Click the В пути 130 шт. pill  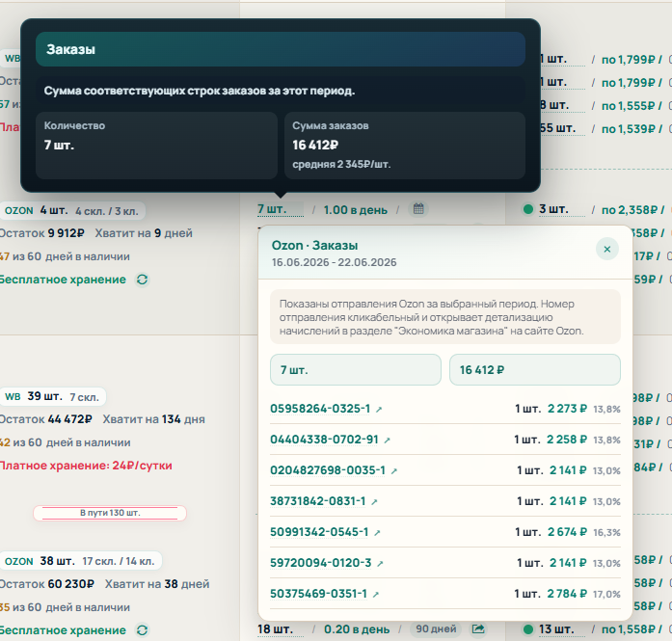pos(110,513)
